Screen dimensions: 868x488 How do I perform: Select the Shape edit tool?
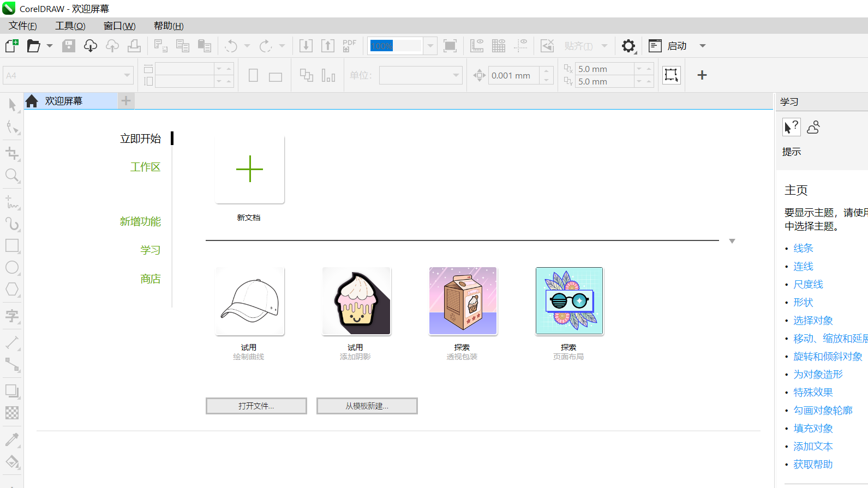tap(12, 127)
